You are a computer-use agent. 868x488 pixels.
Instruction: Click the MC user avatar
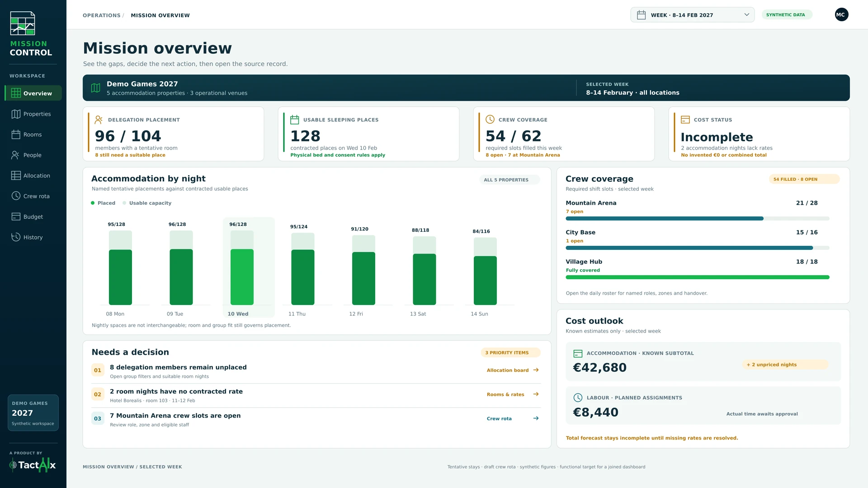click(x=841, y=15)
